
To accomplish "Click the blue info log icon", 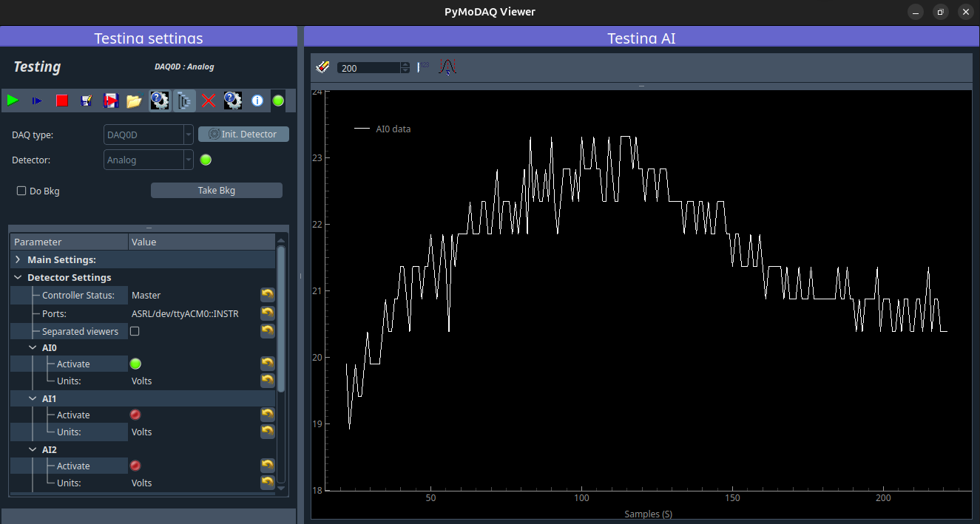I will click(257, 101).
